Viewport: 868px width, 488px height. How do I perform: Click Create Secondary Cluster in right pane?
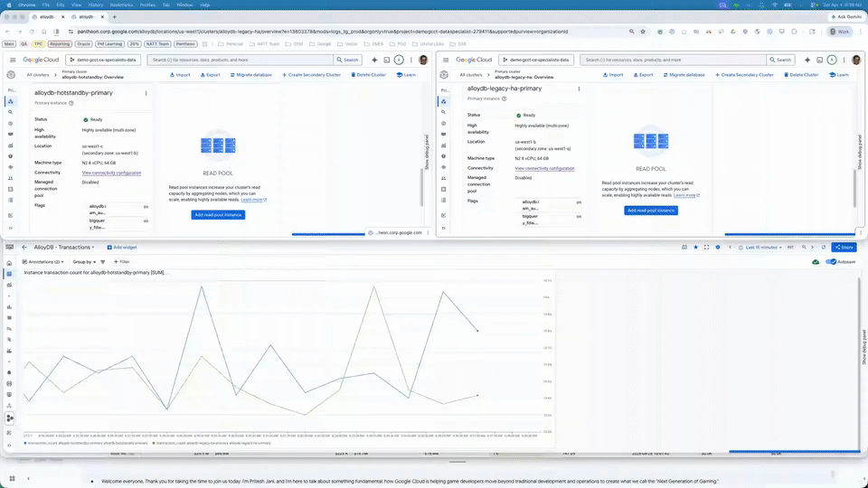coord(744,75)
